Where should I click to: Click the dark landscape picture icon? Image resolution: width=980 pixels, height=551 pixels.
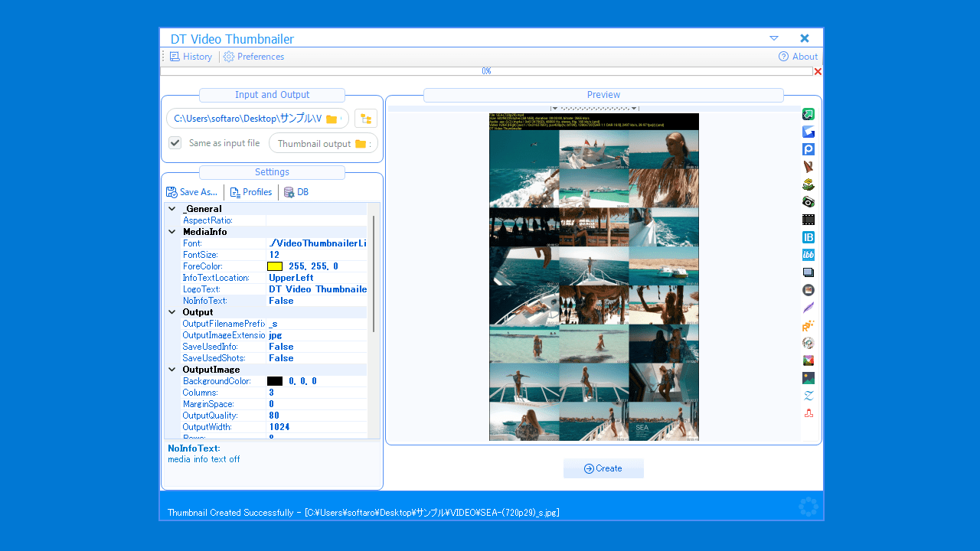click(x=808, y=378)
